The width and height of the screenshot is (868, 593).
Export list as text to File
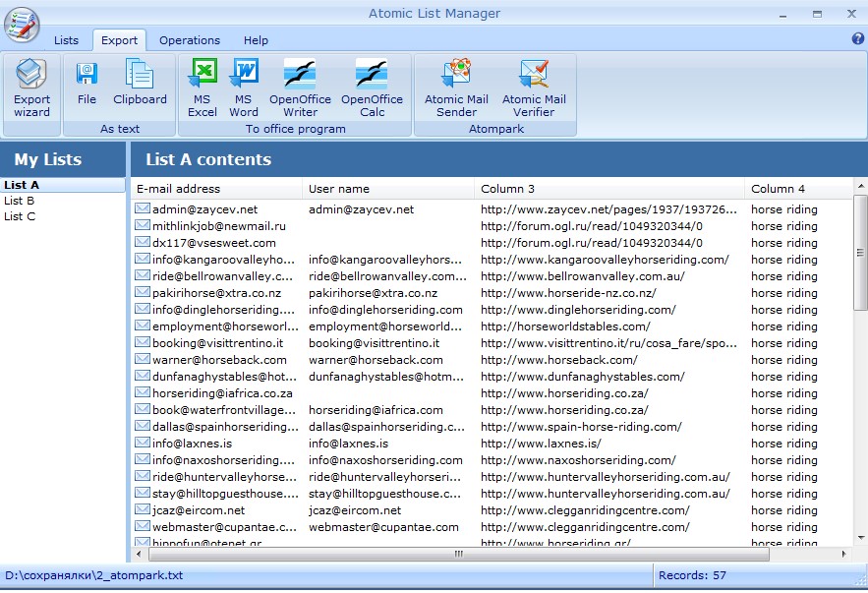(x=86, y=84)
